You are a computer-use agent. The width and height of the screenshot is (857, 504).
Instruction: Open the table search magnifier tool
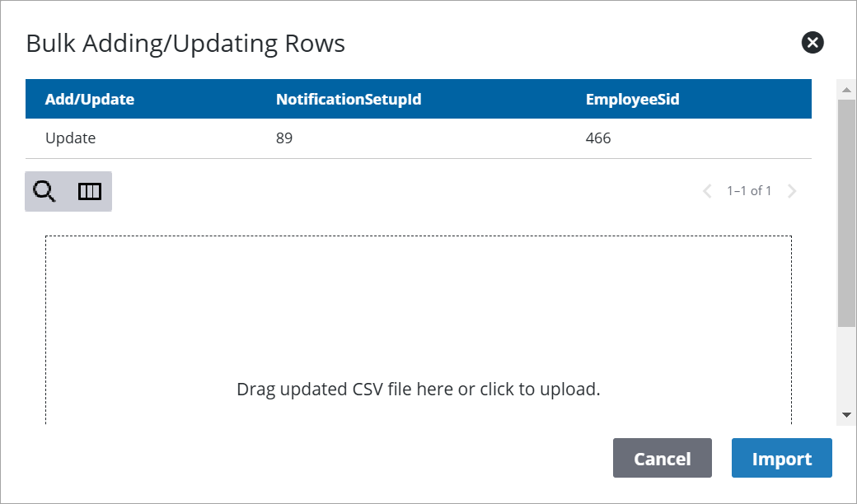(44, 192)
